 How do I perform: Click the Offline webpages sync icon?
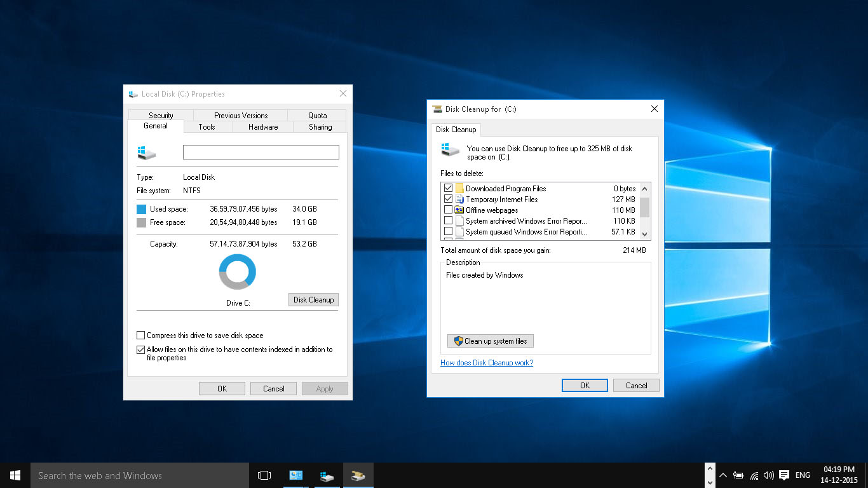coord(459,210)
